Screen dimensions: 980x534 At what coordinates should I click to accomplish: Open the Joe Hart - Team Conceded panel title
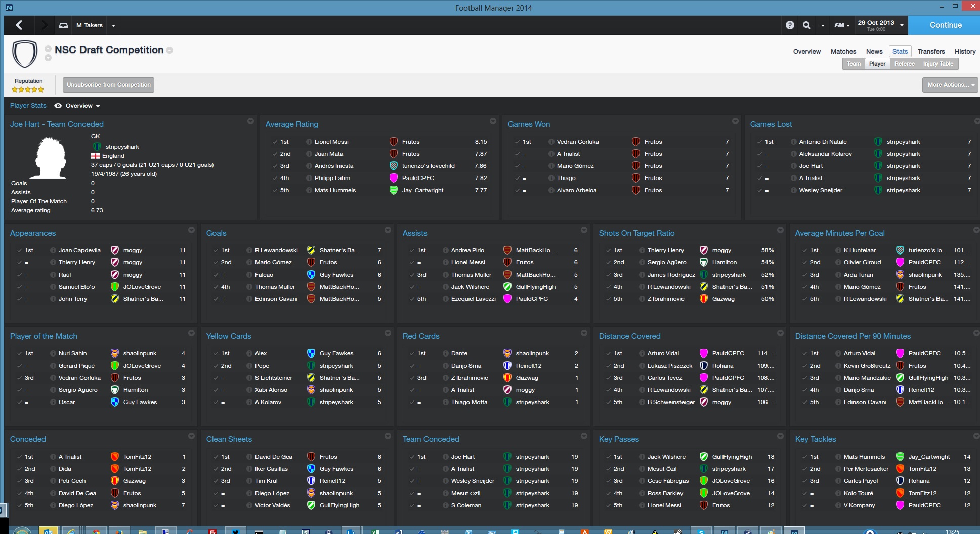[57, 124]
